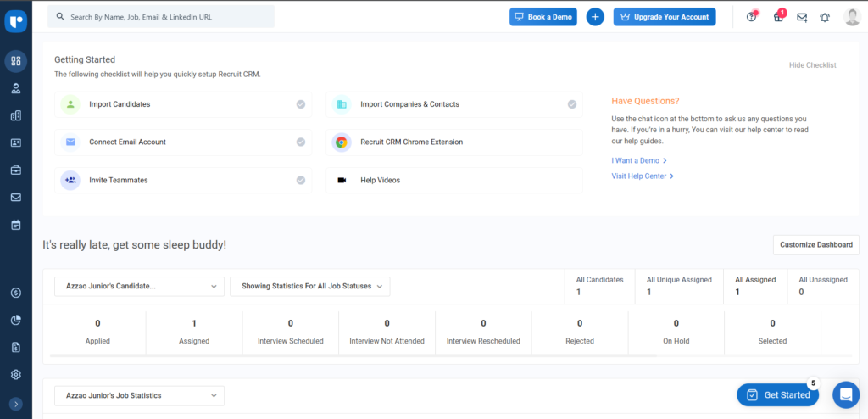Click the Import Candidates person icon

(70, 104)
